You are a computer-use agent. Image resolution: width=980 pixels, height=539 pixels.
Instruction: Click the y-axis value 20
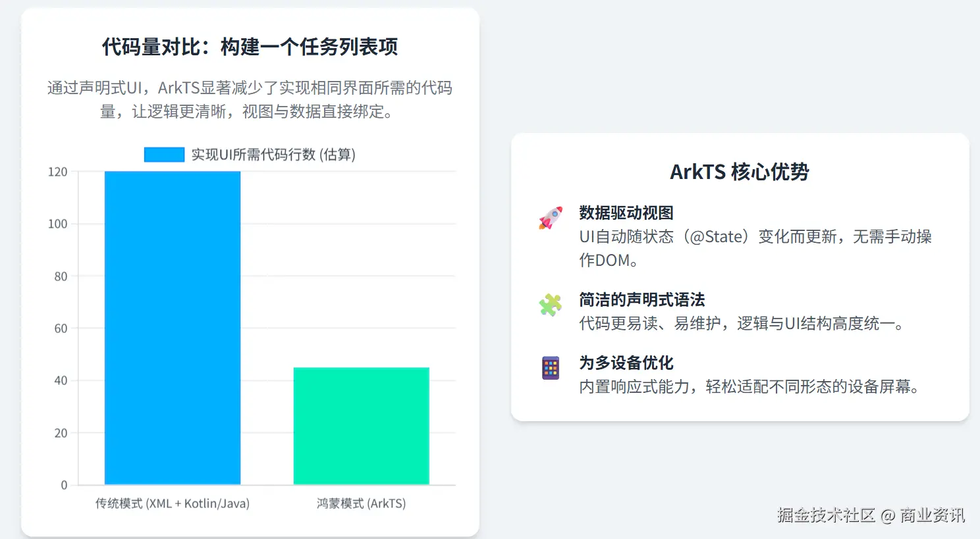61,433
